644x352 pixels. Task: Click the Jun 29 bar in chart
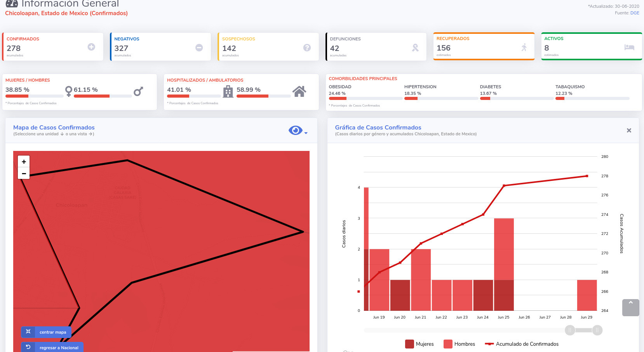click(587, 295)
